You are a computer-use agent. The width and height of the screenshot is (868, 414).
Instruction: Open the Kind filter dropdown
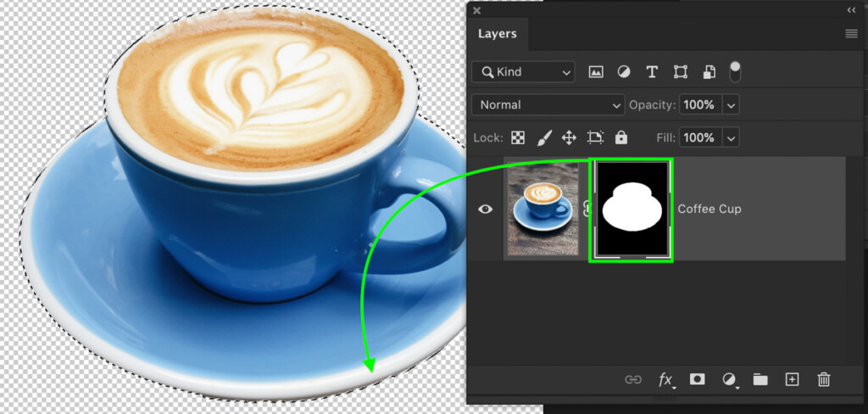pos(523,72)
